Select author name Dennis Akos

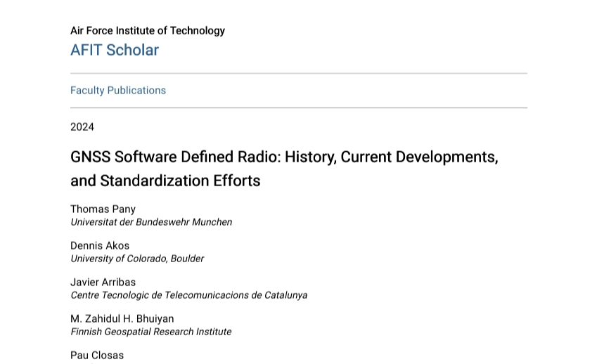tap(100, 246)
